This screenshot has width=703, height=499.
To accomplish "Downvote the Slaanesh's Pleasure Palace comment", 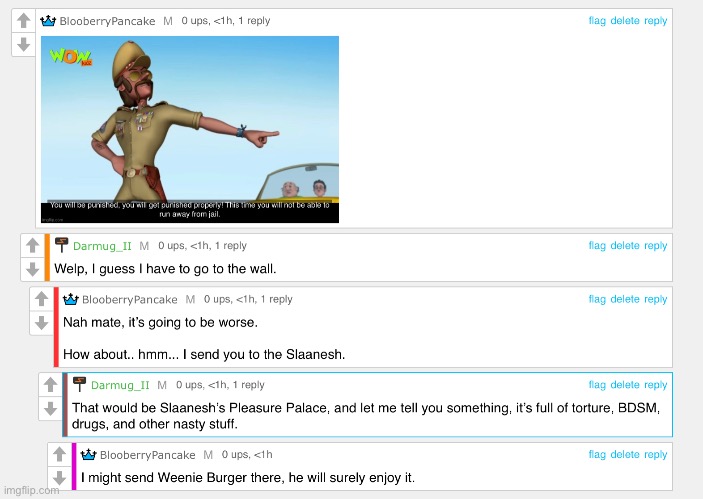I will pos(51,408).
